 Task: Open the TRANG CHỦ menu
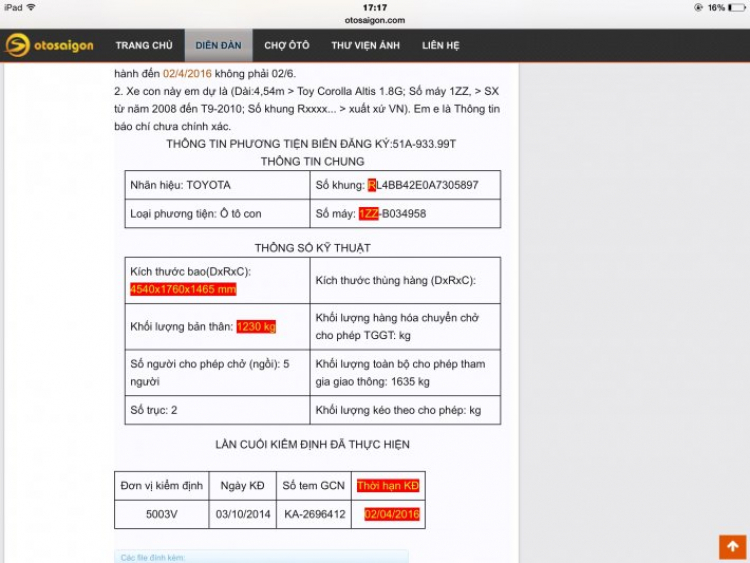144,45
